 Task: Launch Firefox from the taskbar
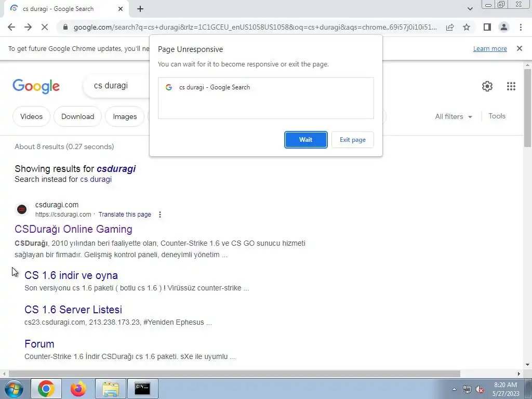[x=78, y=389]
